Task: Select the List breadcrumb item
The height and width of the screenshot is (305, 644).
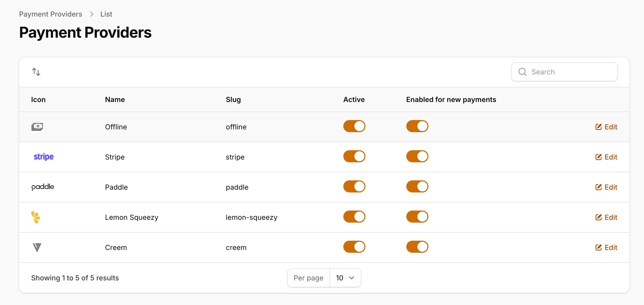Action: [106, 14]
